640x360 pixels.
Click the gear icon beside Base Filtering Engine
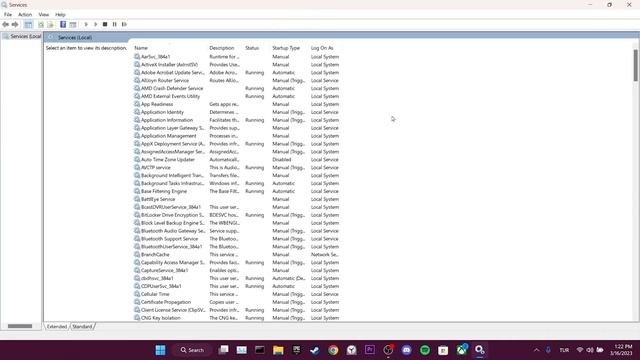click(137, 191)
